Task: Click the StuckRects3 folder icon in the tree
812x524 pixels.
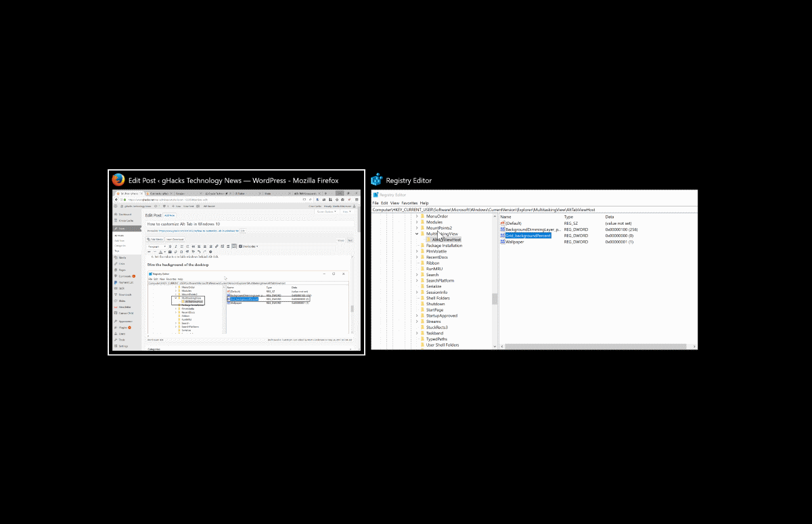Action: 423,327
